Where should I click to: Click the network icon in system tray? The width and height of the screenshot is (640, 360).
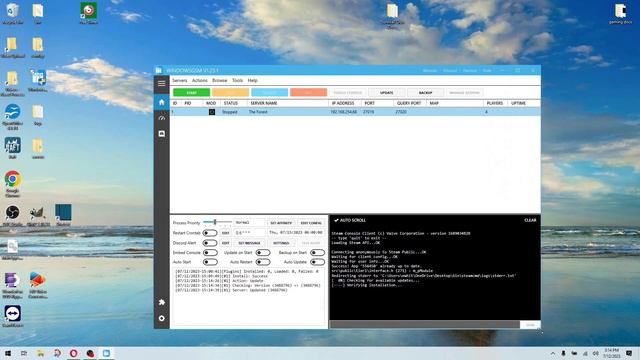pos(585,353)
